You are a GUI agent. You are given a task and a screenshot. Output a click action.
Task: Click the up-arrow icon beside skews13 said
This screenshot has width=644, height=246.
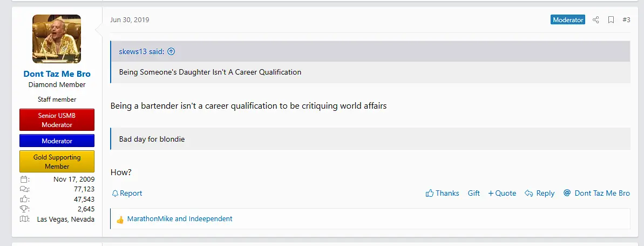(171, 52)
